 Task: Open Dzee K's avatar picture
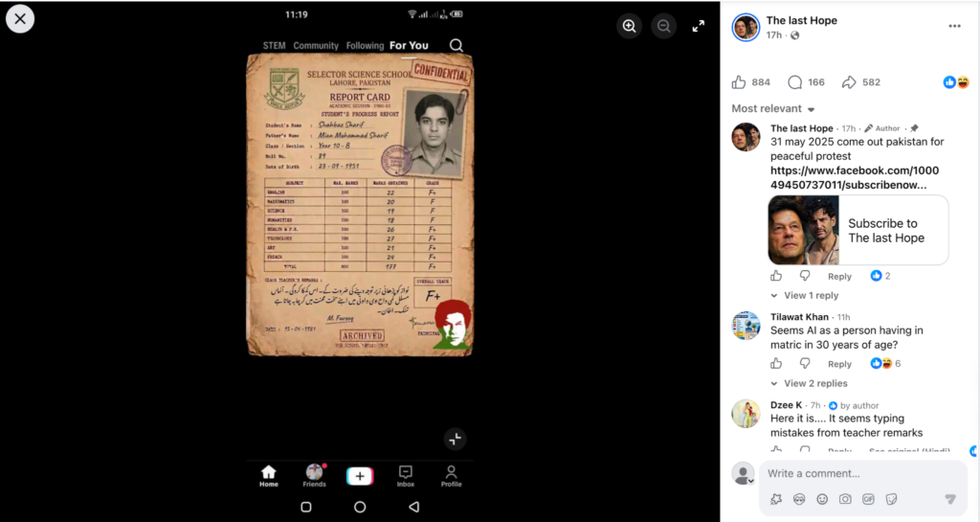pyautogui.click(x=746, y=413)
